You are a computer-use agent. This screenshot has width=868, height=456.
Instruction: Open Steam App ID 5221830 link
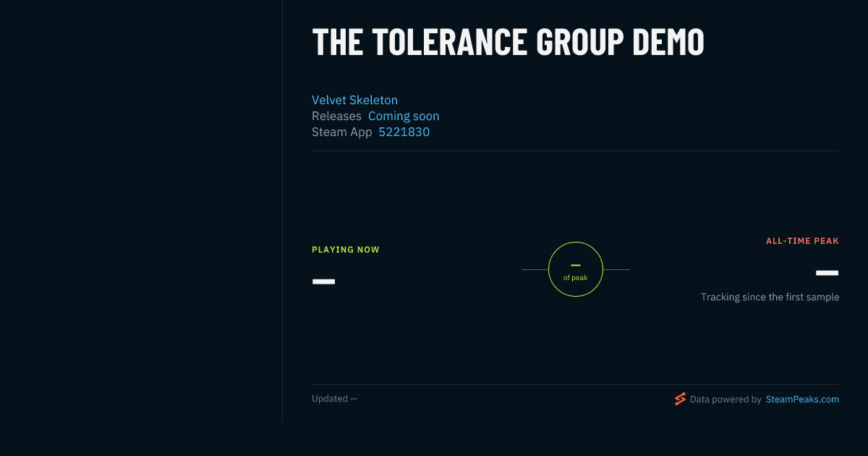(404, 132)
